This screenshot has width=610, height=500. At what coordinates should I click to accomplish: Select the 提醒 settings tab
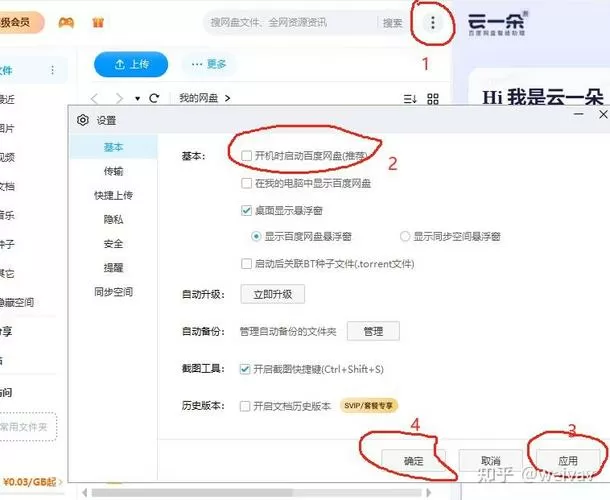114,268
